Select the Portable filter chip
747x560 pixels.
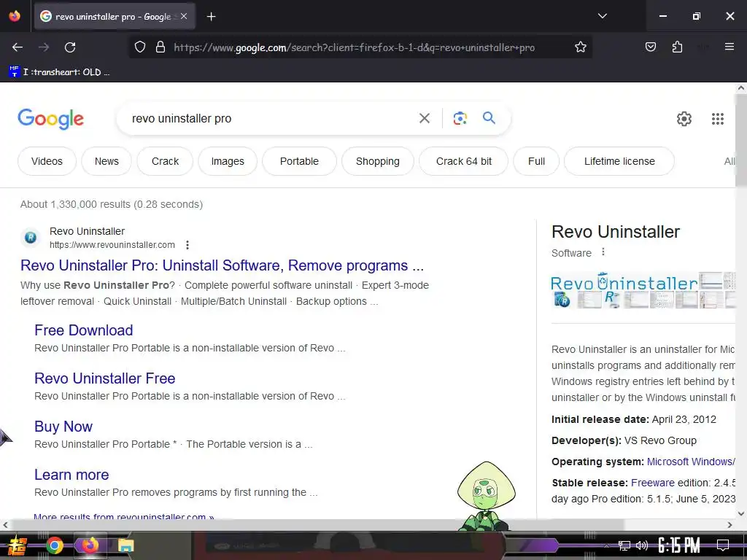[x=299, y=161]
